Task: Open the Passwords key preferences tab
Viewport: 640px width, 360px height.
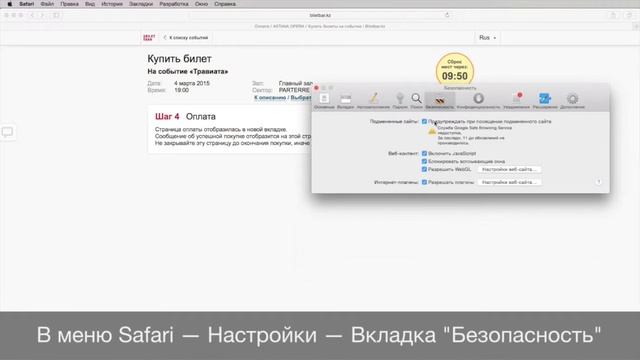Action: (x=400, y=101)
